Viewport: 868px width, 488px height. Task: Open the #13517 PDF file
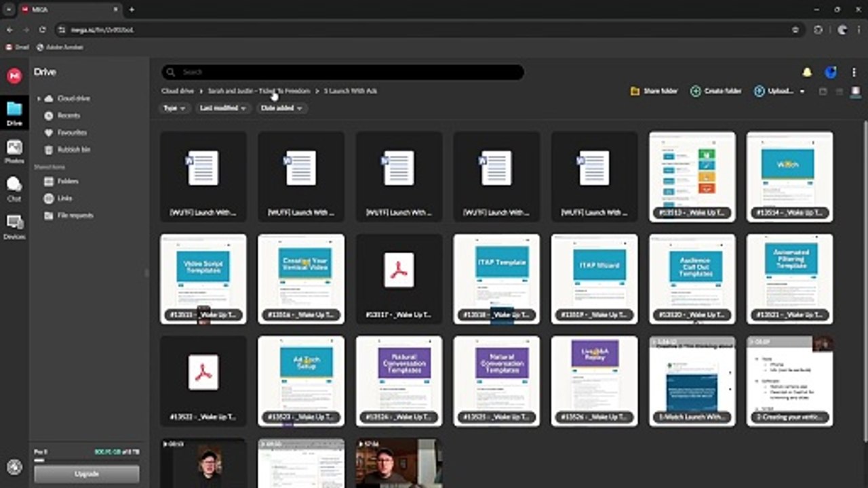coord(399,279)
